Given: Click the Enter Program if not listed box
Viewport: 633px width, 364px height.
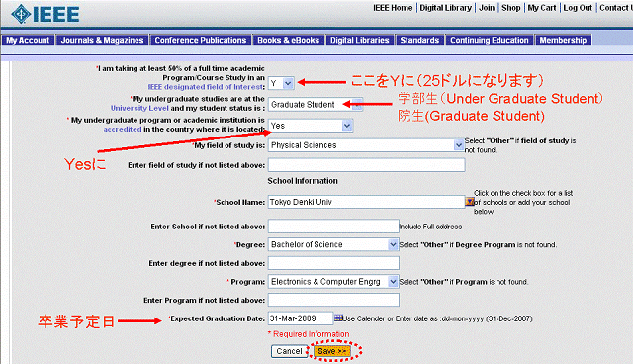Looking at the screenshot, I should click(x=333, y=300).
